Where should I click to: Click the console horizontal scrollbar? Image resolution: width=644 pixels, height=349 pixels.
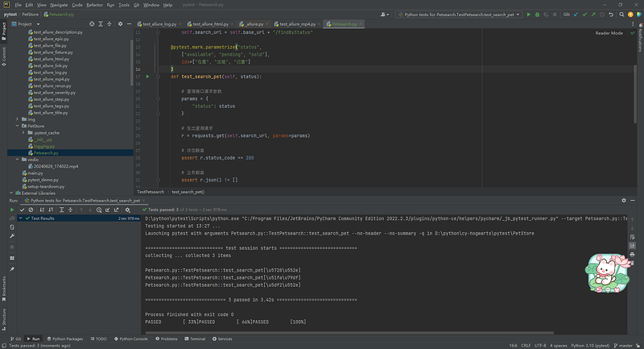pyautogui.click(x=349, y=333)
